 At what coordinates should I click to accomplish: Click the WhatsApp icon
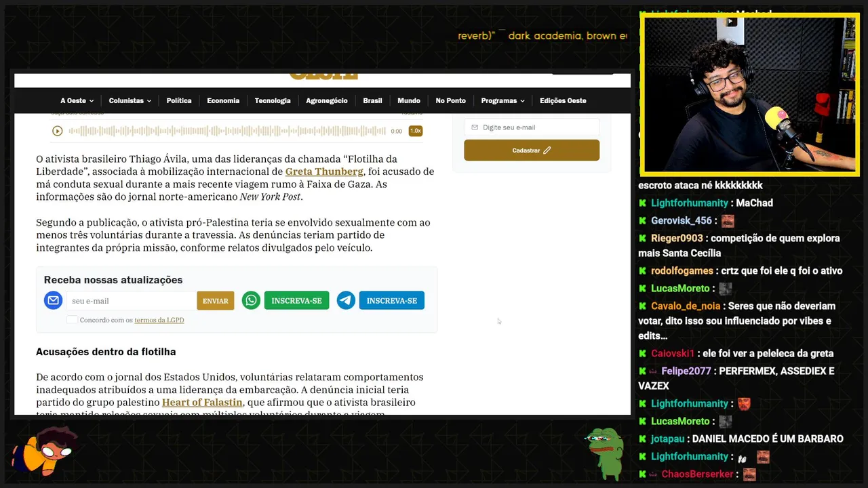251,300
